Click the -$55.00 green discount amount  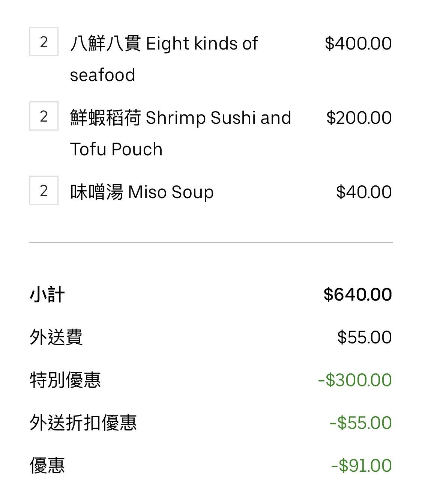361,423
